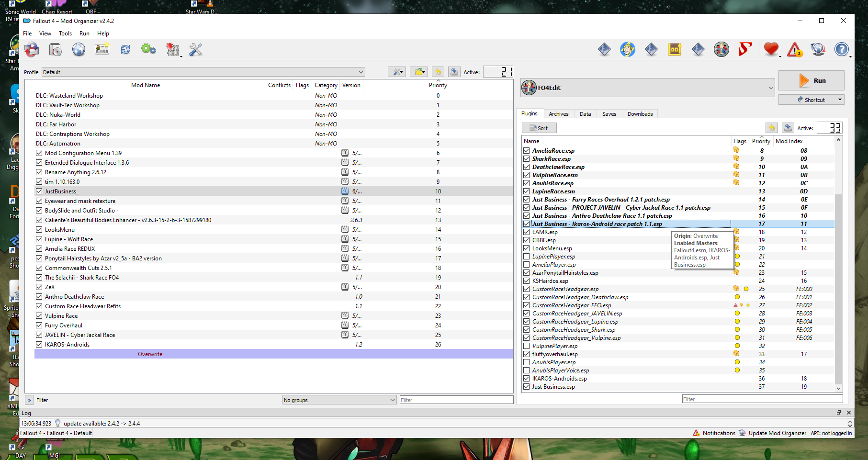868x460 pixels.
Task: Click the instance manager icon with red and blue arrows
Action: (32, 49)
